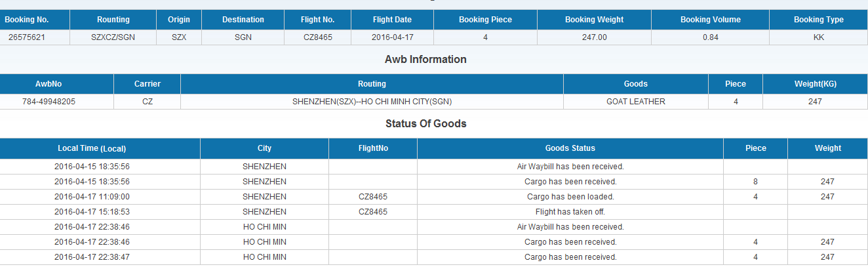
Task: Click the Flight Date column header
Action: (392, 20)
